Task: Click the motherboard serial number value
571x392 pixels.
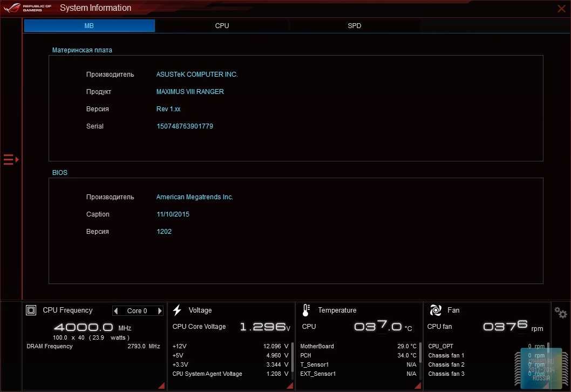Action: pyautogui.click(x=185, y=126)
